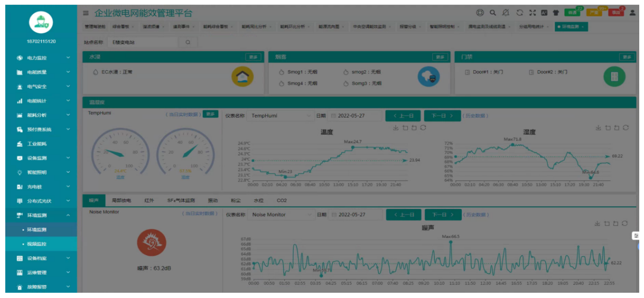Click 上一日 button in temperature-humidity panel

tap(403, 116)
